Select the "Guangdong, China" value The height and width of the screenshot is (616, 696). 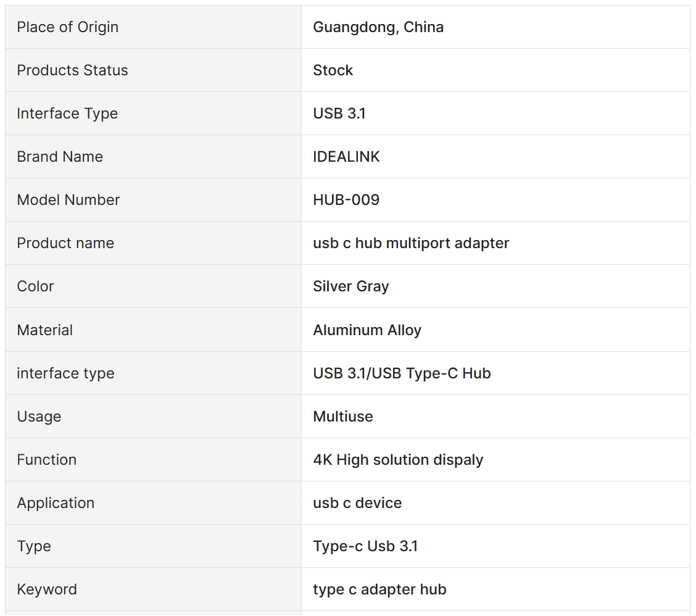pyautogui.click(x=378, y=27)
